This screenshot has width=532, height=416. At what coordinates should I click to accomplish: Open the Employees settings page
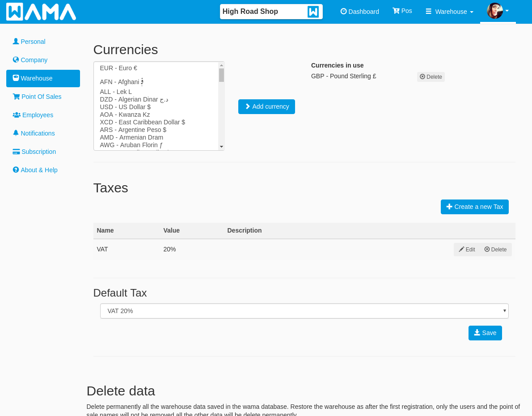click(x=43, y=115)
